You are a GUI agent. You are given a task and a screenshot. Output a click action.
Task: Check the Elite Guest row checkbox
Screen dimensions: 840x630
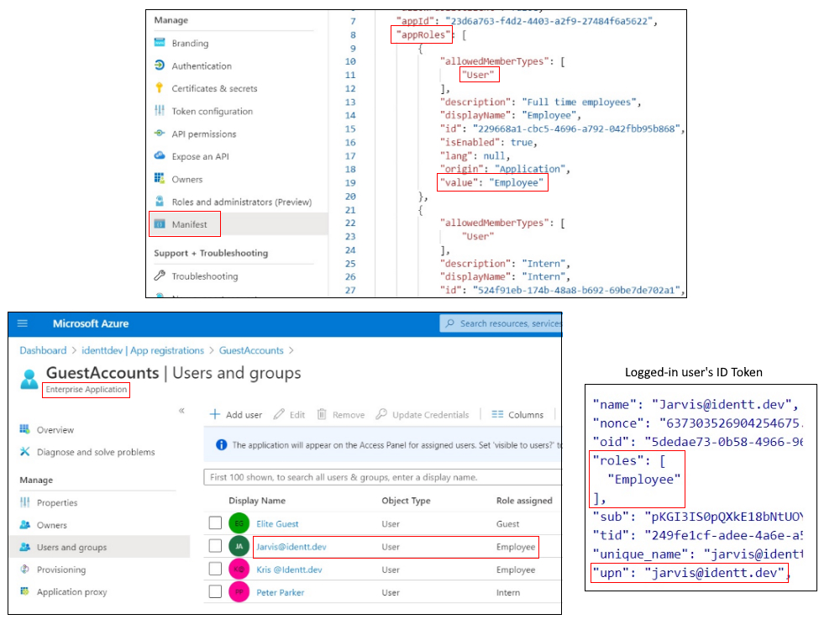[215, 522]
